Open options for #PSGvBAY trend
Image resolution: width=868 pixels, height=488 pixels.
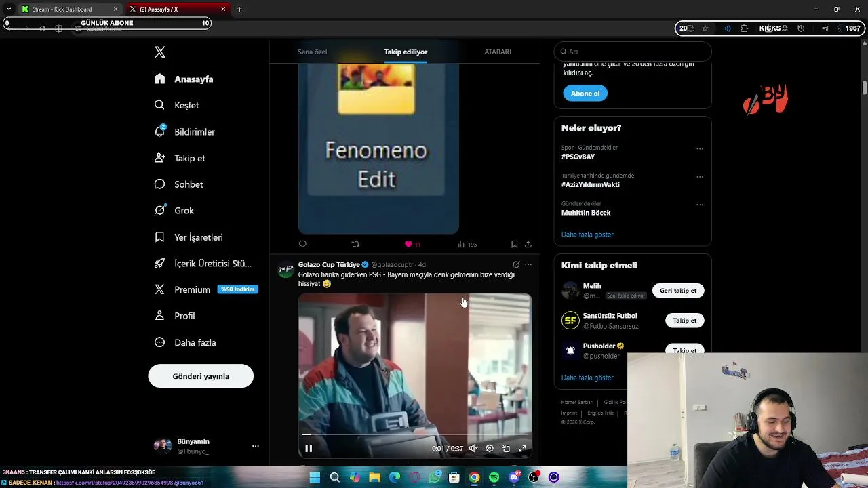700,148
